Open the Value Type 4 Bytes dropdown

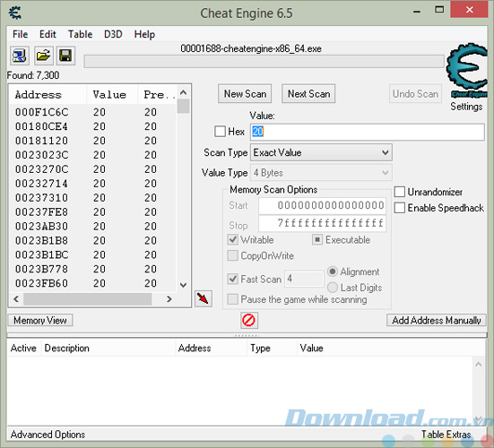321,173
